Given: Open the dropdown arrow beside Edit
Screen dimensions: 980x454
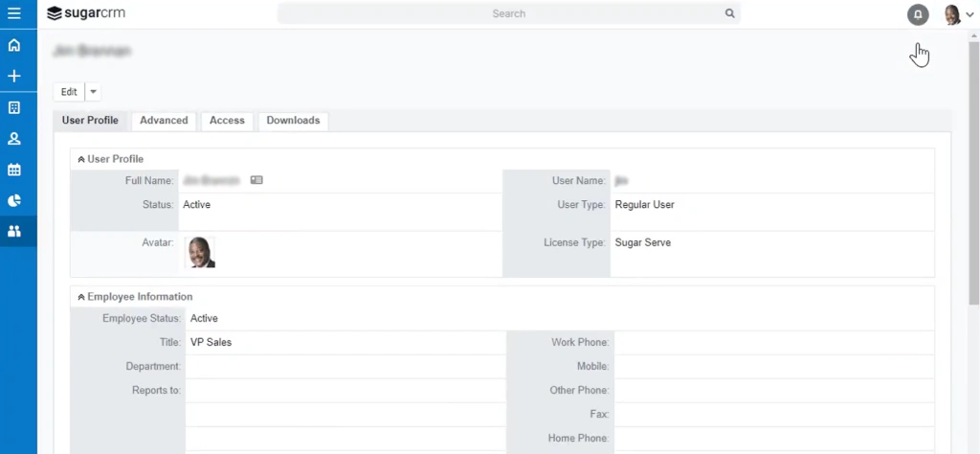Looking at the screenshot, I should point(93,92).
